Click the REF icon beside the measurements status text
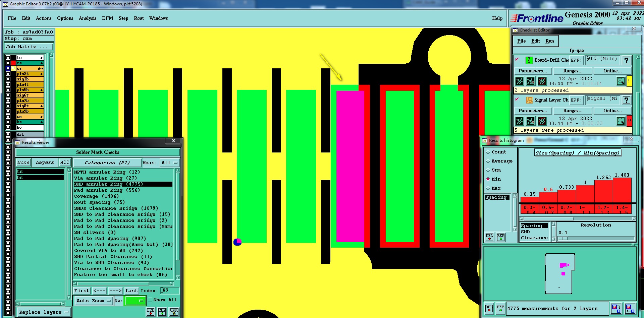 500,308
